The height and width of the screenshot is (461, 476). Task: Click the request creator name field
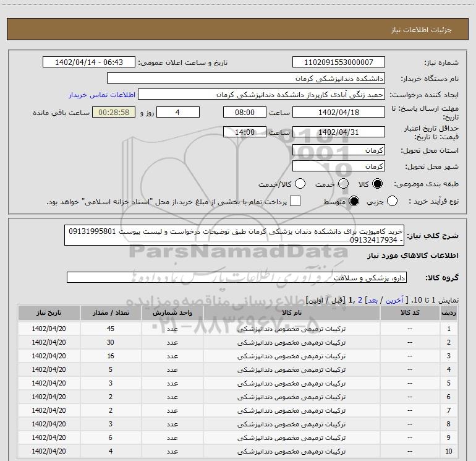261,94
